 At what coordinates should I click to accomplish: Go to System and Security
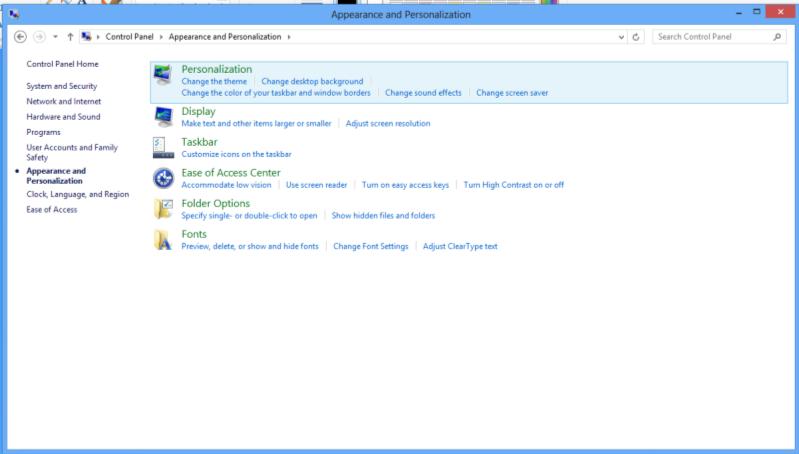pos(62,86)
